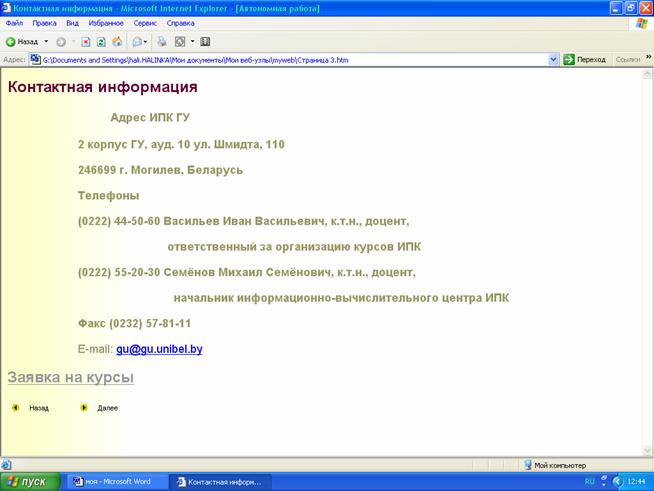Screen dimensions: 654x491
Task: Open the Файл menu
Action: (x=14, y=22)
